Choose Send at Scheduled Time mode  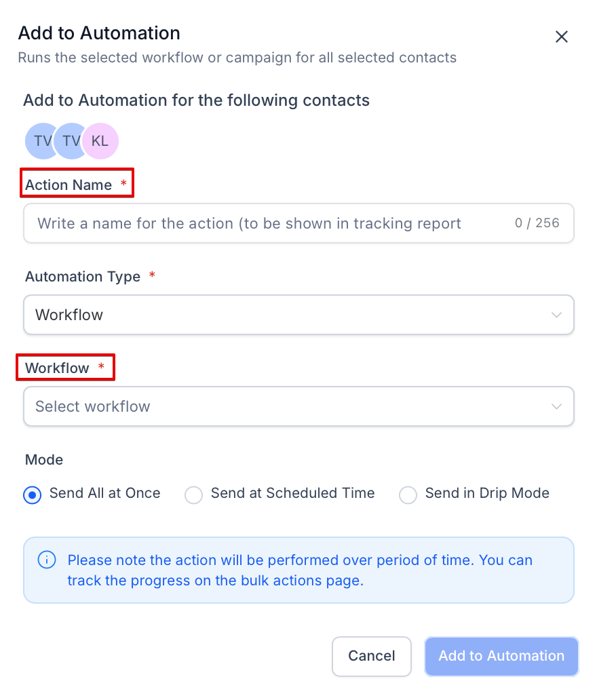pyautogui.click(x=194, y=494)
